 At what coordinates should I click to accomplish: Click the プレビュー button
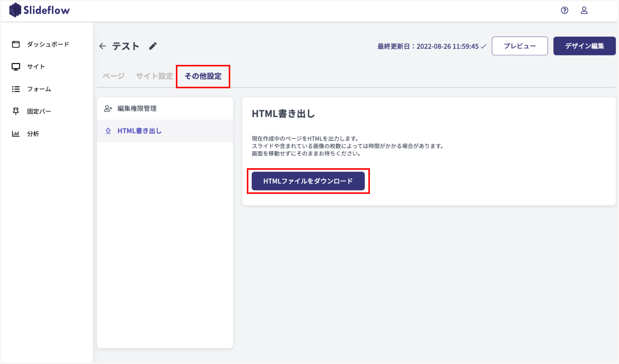519,46
